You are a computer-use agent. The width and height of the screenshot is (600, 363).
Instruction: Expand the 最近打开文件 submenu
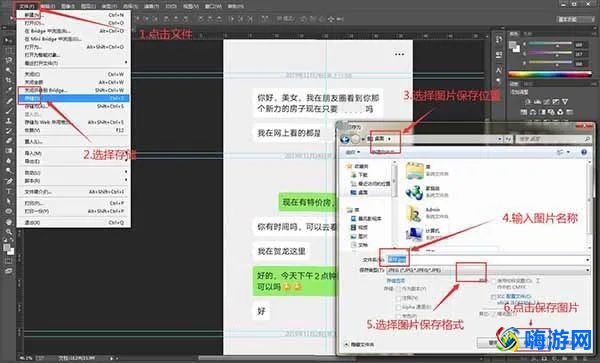[x=75, y=63]
